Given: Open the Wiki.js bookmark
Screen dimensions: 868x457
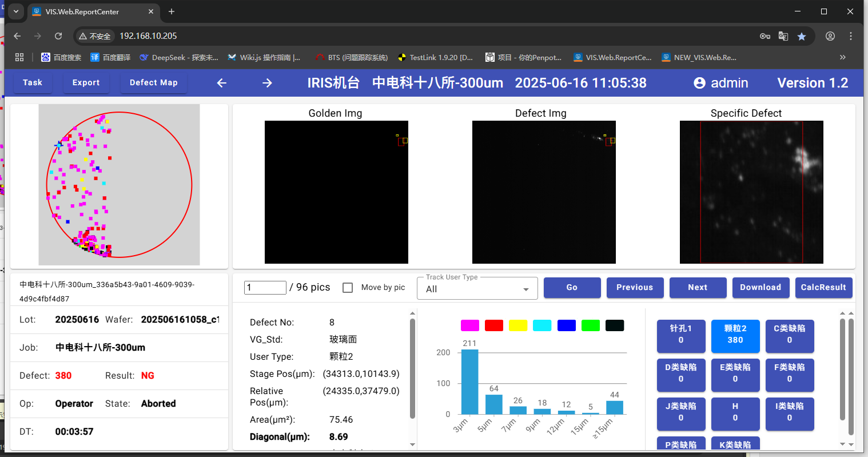Looking at the screenshot, I should 264,57.
